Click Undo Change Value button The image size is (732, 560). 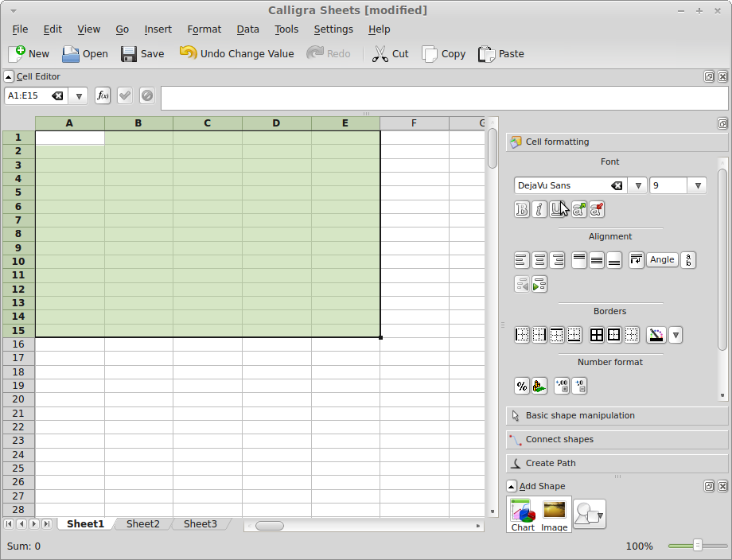[x=236, y=54]
